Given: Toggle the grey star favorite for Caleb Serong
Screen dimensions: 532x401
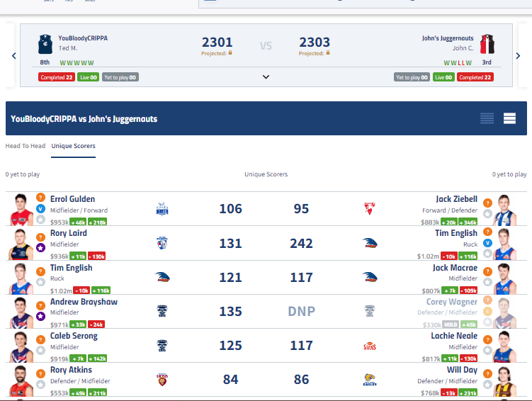Looking at the screenshot, I should tap(40, 350).
